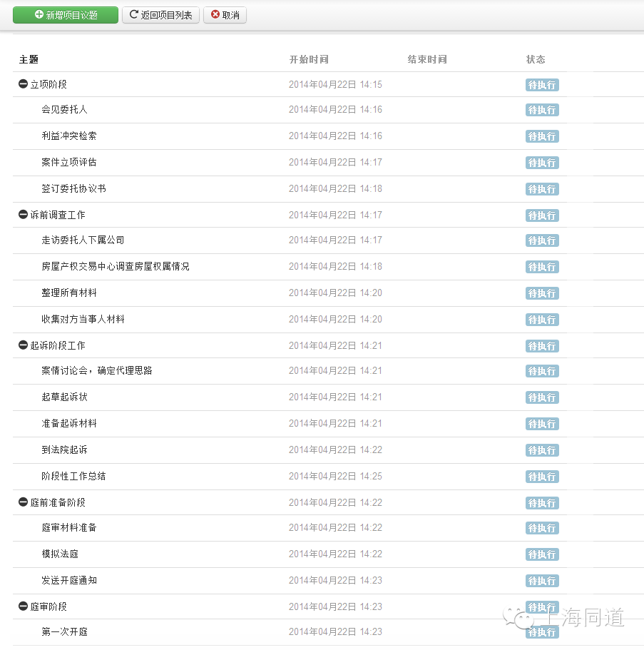Screen dimensions: 644x650
Task: Collapse the 庭审阶段 group
Action: click(24, 606)
